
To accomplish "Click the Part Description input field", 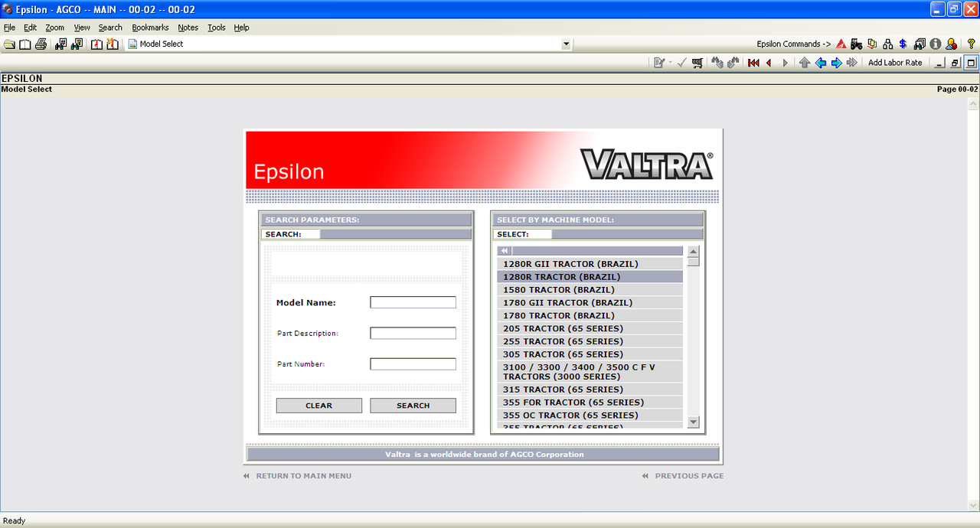I will click(x=413, y=333).
